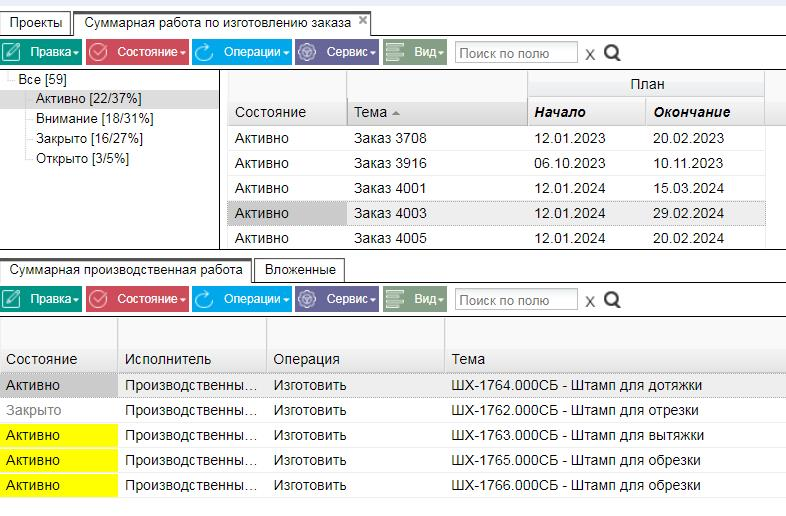Click the lower Состояние checkmark icon
786x516 pixels.
(x=98, y=299)
